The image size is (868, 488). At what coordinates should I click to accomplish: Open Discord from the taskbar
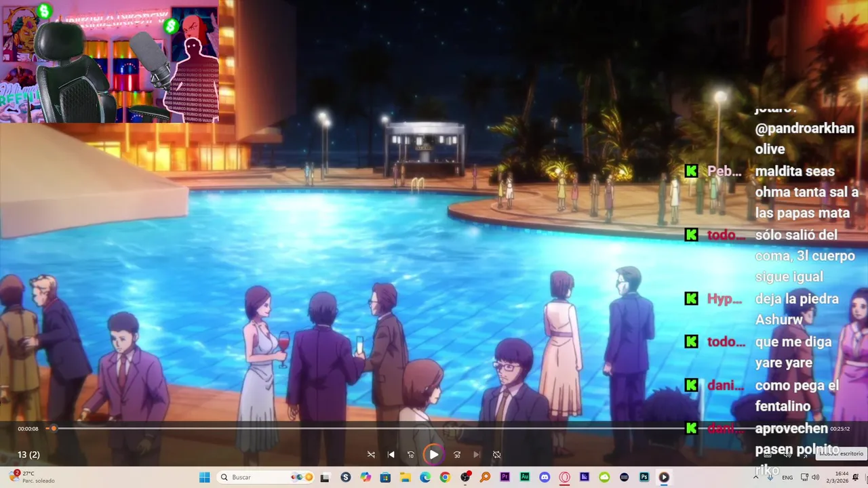coord(545,477)
